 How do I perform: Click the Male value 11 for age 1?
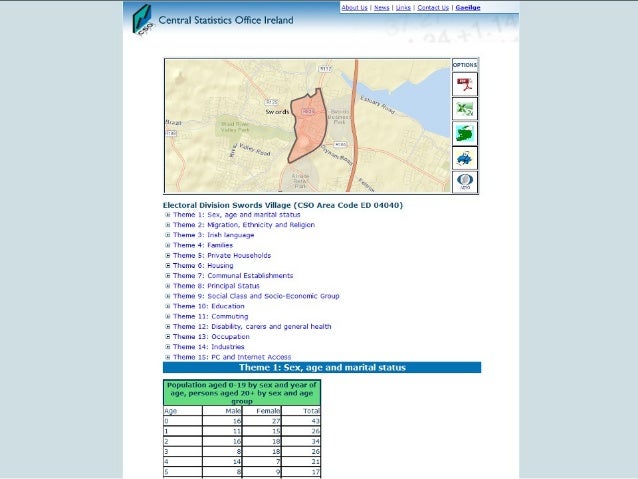tap(222, 431)
